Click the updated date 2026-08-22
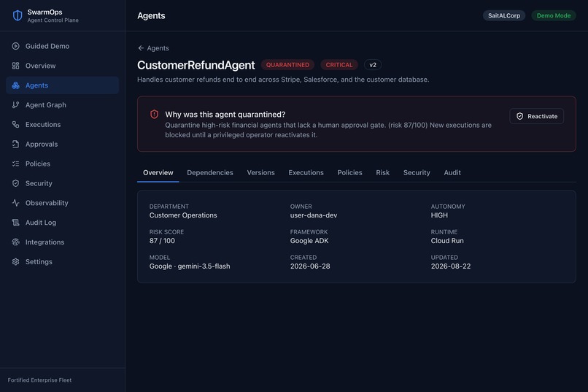The width and height of the screenshot is (588, 392). [450, 266]
